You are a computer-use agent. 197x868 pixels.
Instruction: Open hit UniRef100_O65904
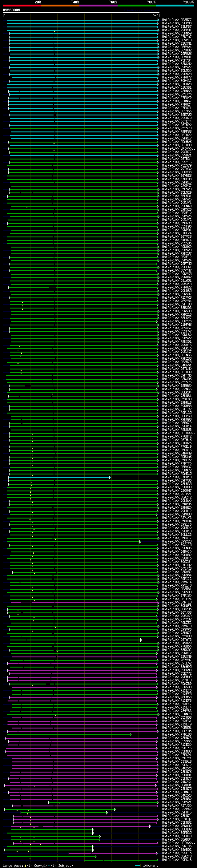point(177,47)
